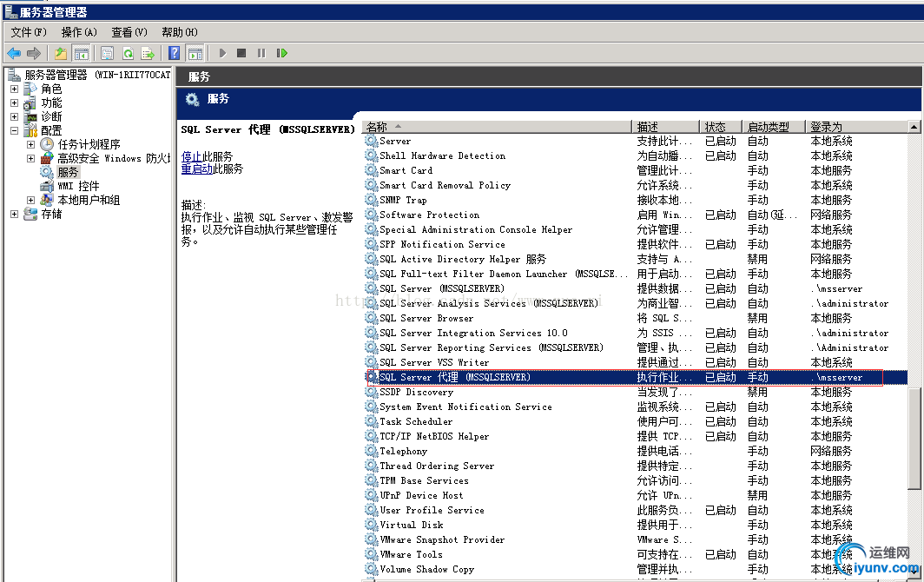Click the Up one level folder icon
The height and width of the screenshot is (582, 924).
[61, 54]
